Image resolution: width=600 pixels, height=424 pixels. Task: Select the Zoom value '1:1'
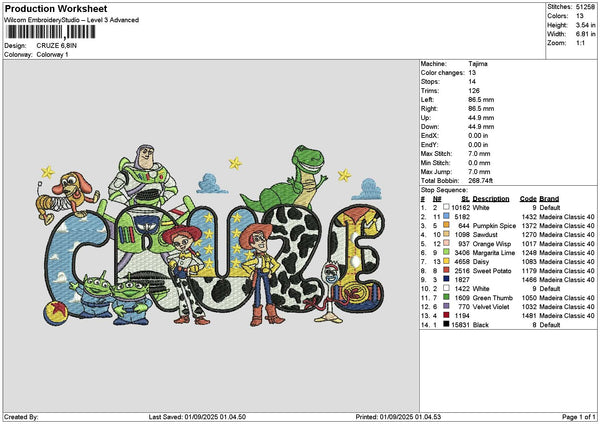click(580, 43)
